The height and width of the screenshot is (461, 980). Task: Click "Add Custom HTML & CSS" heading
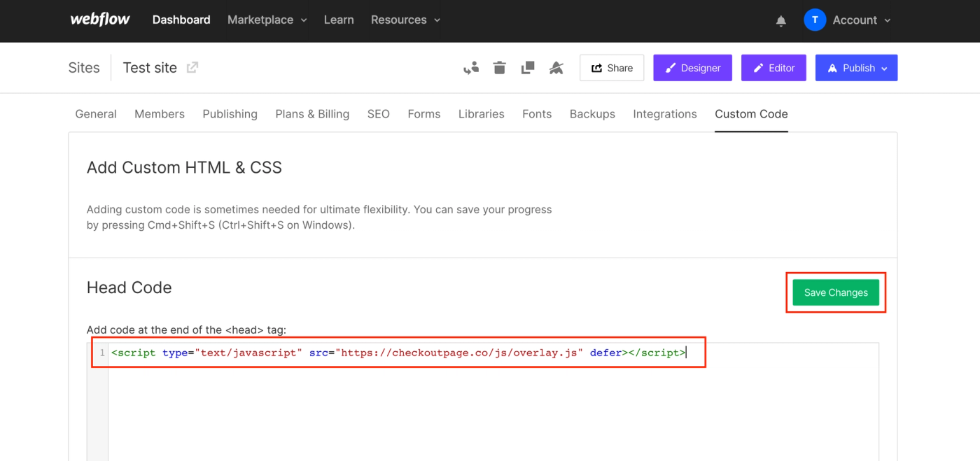click(184, 168)
